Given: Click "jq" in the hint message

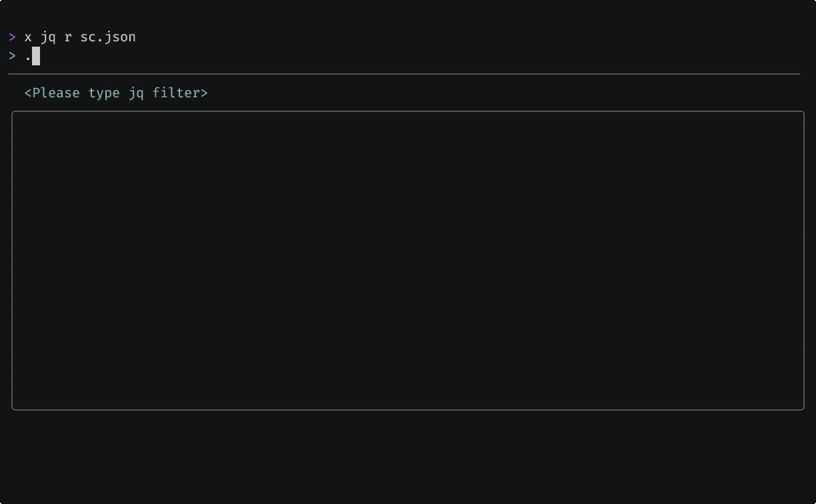Looking at the screenshot, I should point(136,93).
